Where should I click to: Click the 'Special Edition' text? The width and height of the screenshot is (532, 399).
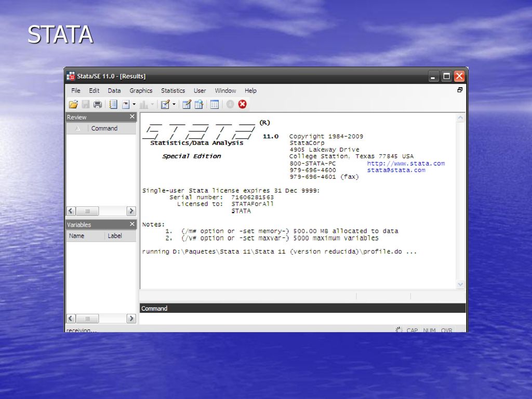coord(192,156)
